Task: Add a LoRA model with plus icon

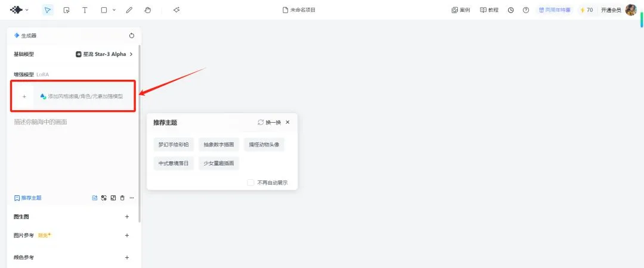Action: click(24, 96)
